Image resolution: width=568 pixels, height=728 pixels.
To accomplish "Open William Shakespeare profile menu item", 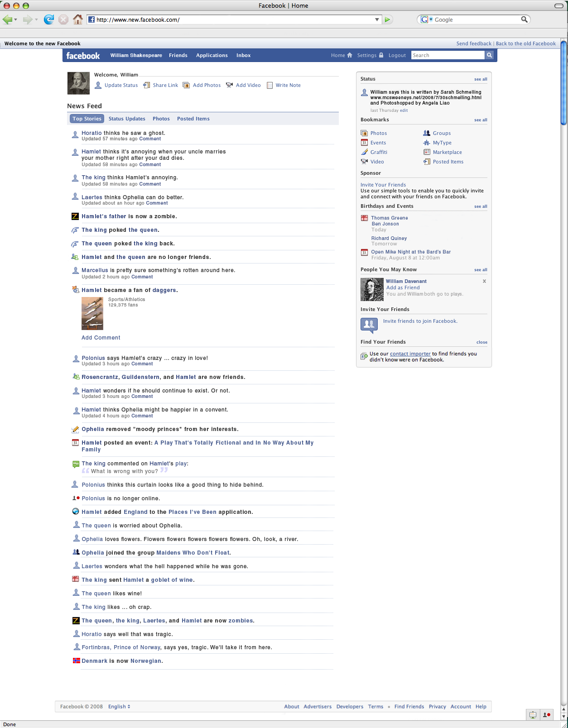I will coord(136,55).
